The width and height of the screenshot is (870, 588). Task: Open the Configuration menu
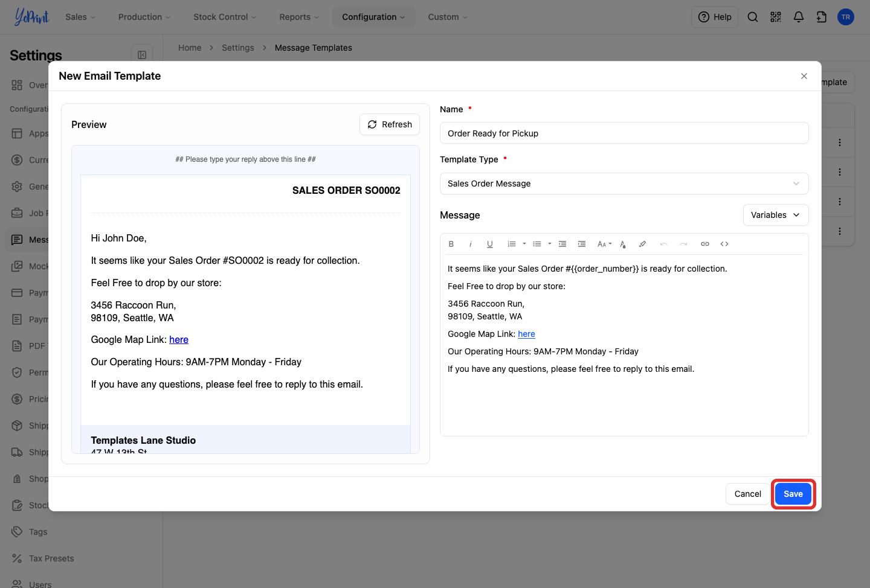tap(373, 17)
